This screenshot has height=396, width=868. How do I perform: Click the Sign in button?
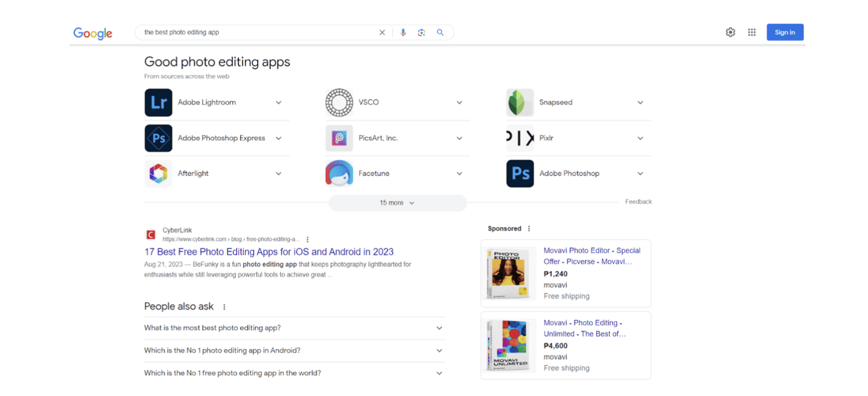pyautogui.click(x=785, y=32)
